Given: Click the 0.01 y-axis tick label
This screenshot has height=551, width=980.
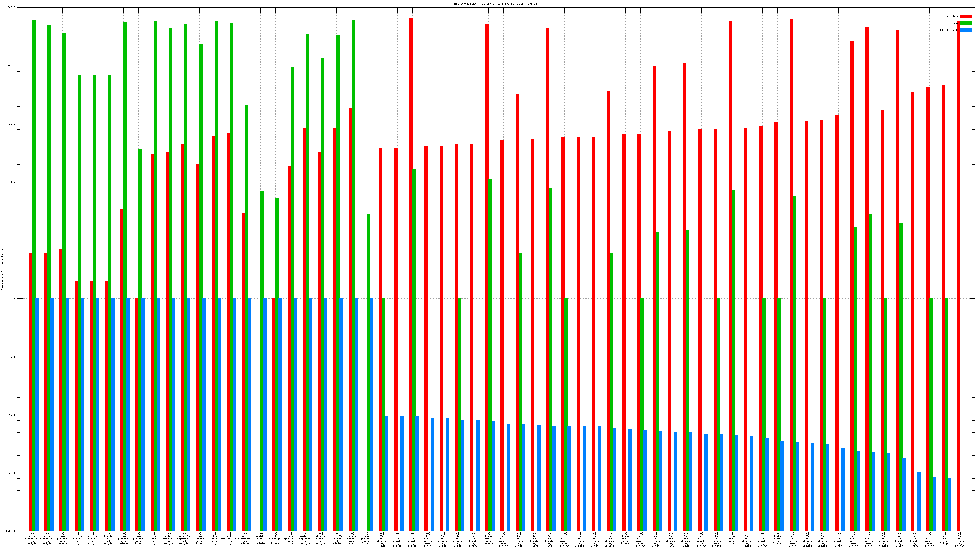Looking at the screenshot, I should [13, 415].
